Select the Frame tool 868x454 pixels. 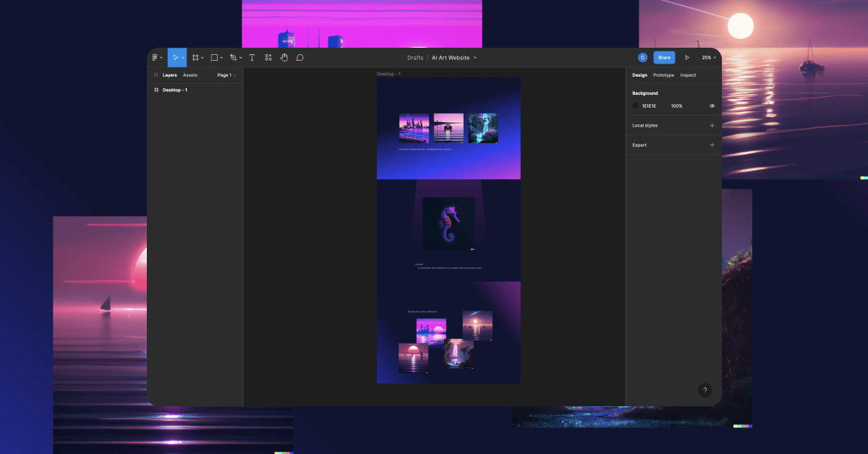(x=195, y=57)
